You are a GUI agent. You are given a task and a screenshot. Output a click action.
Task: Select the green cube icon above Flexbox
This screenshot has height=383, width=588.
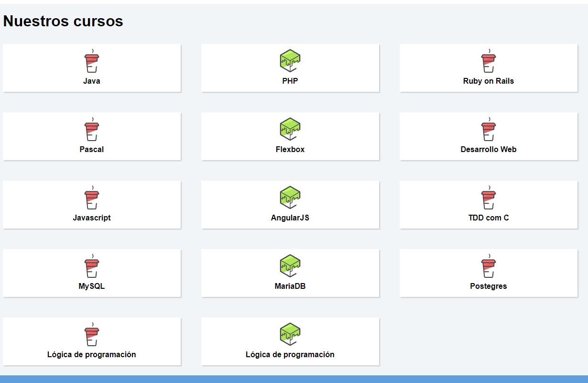tap(290, 130)
